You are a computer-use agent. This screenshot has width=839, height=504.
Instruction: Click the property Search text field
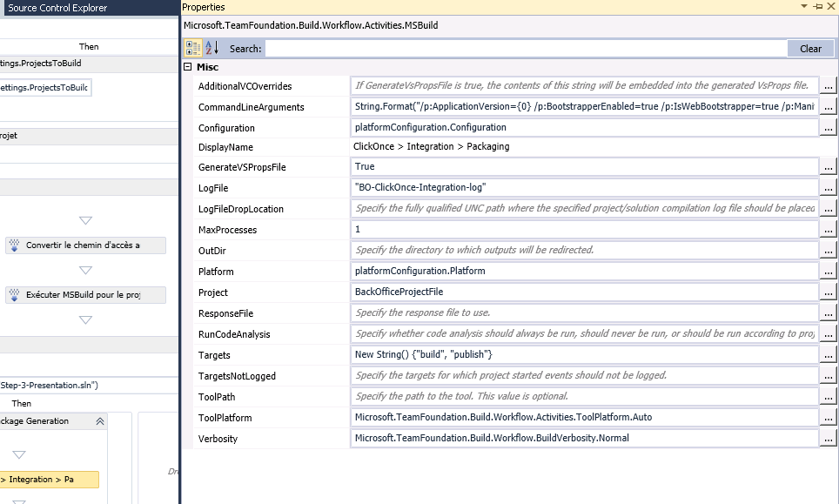point(526,49)
